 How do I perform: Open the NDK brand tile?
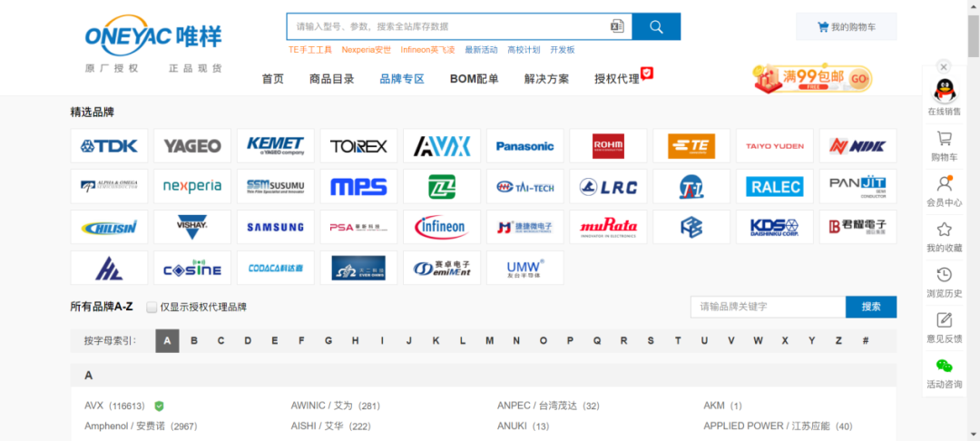pyautogui.click(x=858, y=146)
